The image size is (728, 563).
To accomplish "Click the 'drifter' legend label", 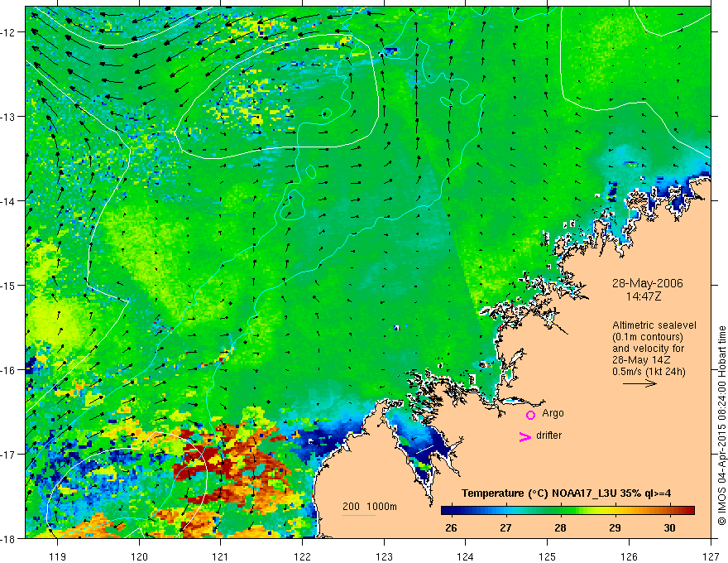I will click(548, 435).
